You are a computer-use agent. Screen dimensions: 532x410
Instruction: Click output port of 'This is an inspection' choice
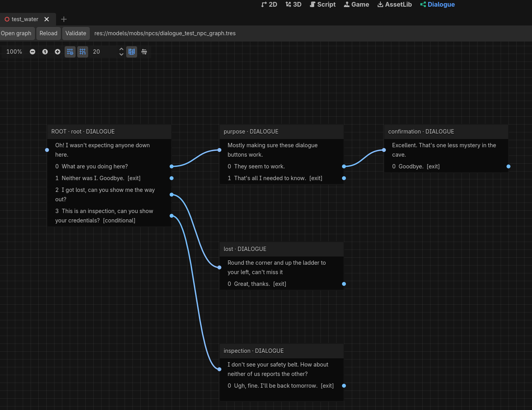tap(172, 216)
